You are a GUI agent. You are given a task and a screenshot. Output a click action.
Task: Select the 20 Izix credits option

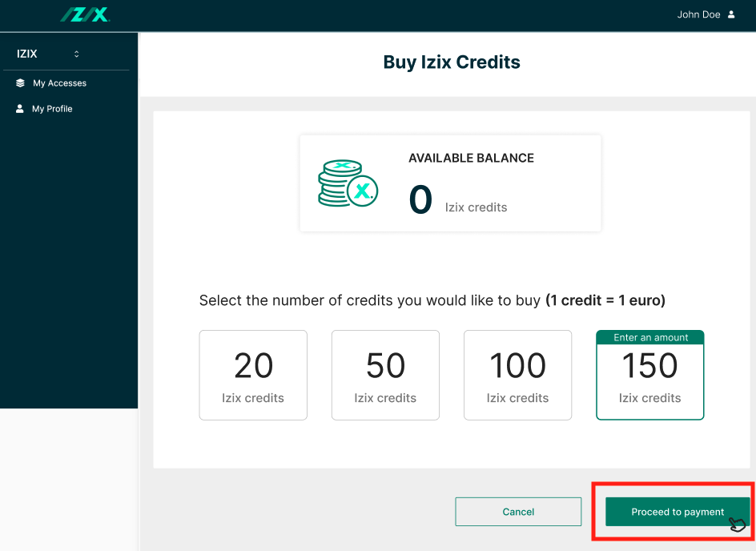[253, 375]
